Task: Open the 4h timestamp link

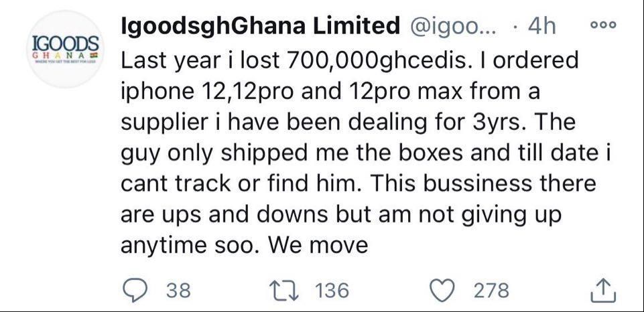Action: click(542, 26)
